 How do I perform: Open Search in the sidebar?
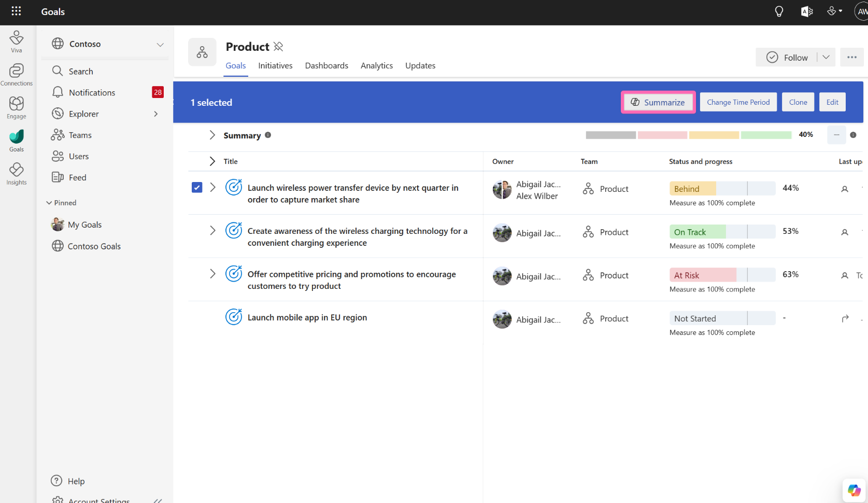click(80, 71)
